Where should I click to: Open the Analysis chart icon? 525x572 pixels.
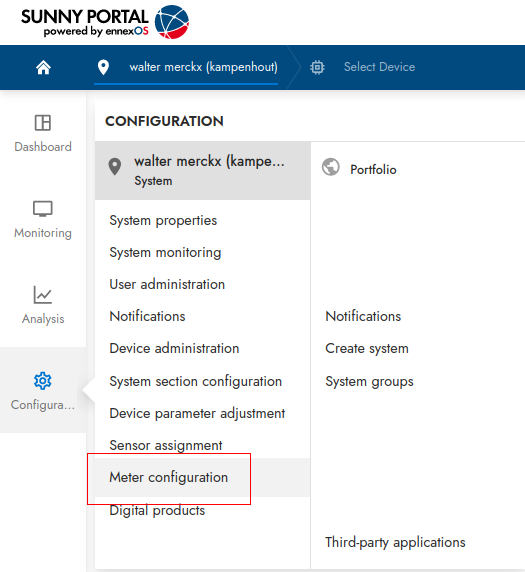coord(43,295)
